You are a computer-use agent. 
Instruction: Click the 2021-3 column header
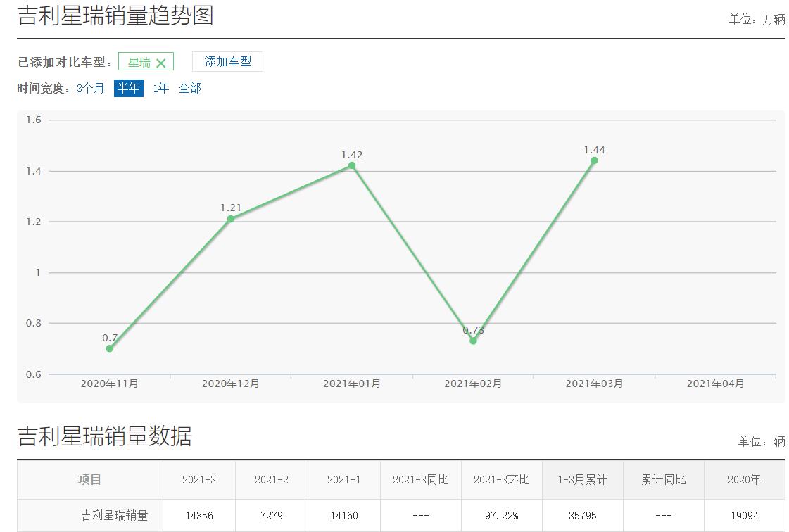199,480
